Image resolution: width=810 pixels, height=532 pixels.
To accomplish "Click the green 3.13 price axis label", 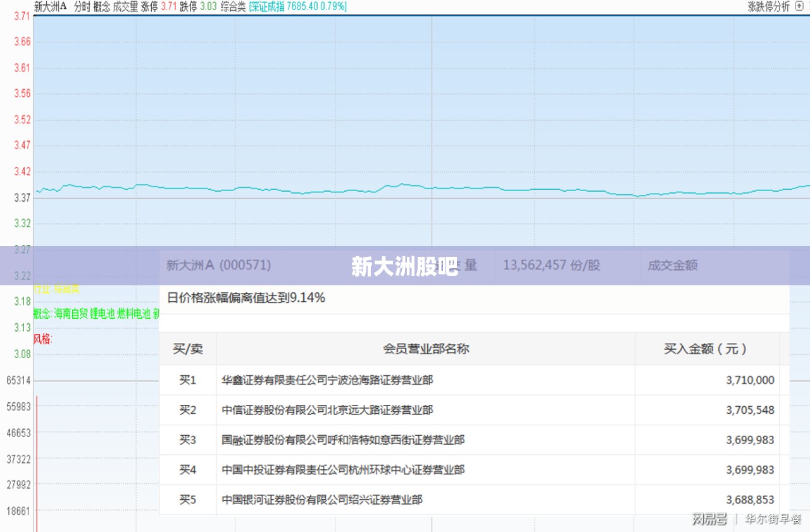I will click(22, 327).
